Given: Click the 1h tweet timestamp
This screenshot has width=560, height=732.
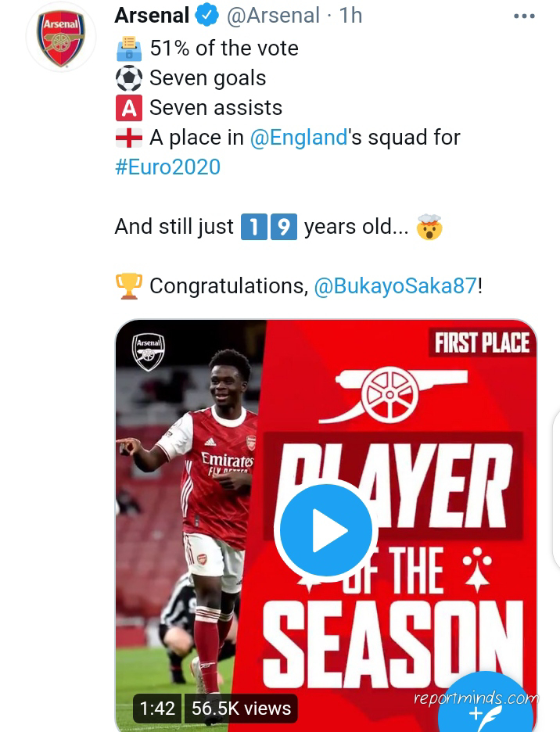Looking at the screenshot, I should [x=351, y=16].
